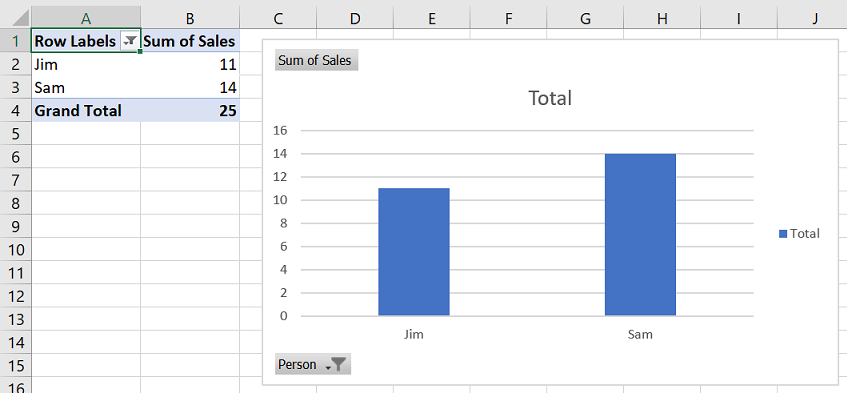
Task: Select the cell containing Jim
Action: [86, 64]
